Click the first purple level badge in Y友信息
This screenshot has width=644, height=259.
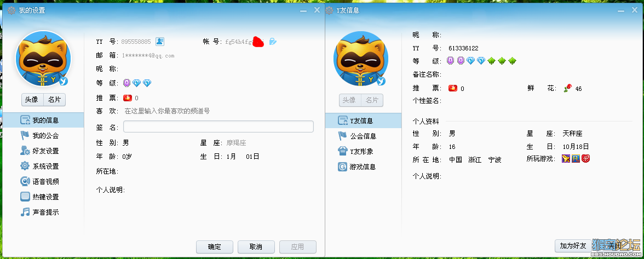point(451,61)
